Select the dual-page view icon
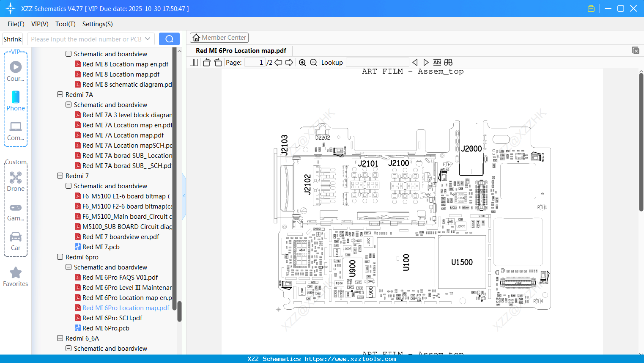The height and width of the screenshot is (363, 644). point(193,62)
